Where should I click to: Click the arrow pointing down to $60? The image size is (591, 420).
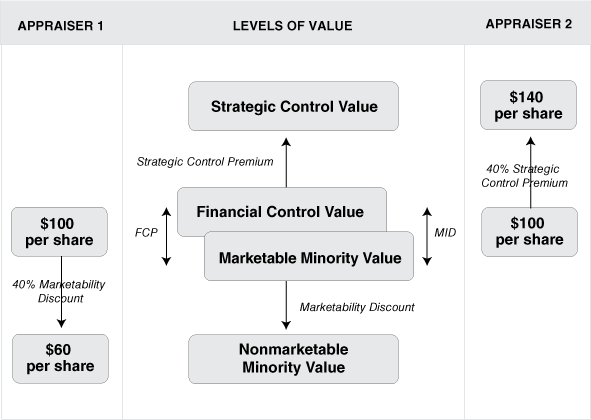point(61,292)
